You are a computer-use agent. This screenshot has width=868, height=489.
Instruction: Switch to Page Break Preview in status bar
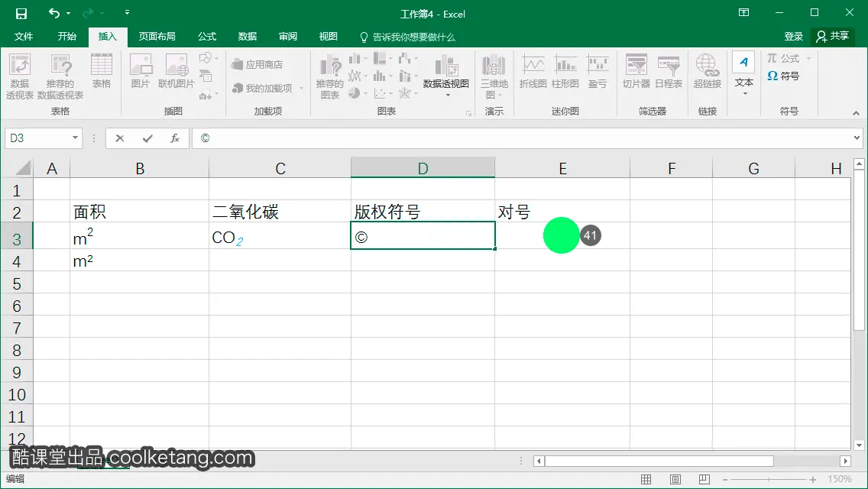704,480
